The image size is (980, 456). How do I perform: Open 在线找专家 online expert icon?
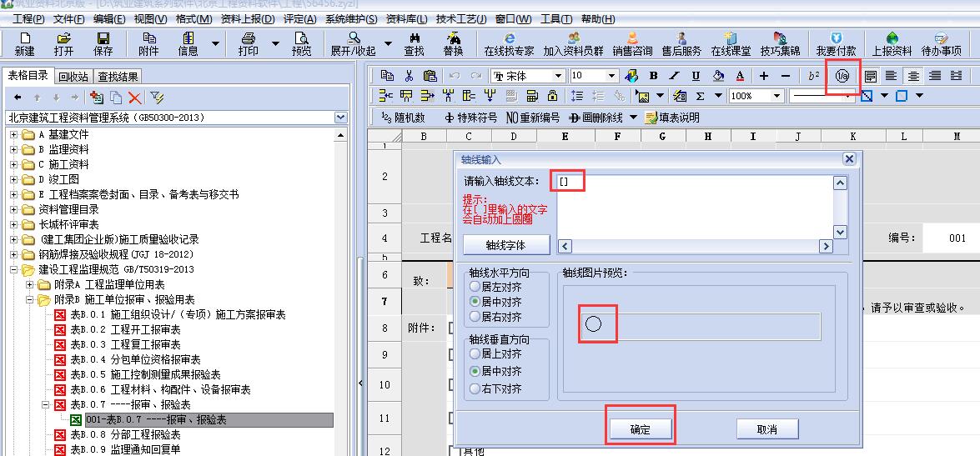[509, 43]
